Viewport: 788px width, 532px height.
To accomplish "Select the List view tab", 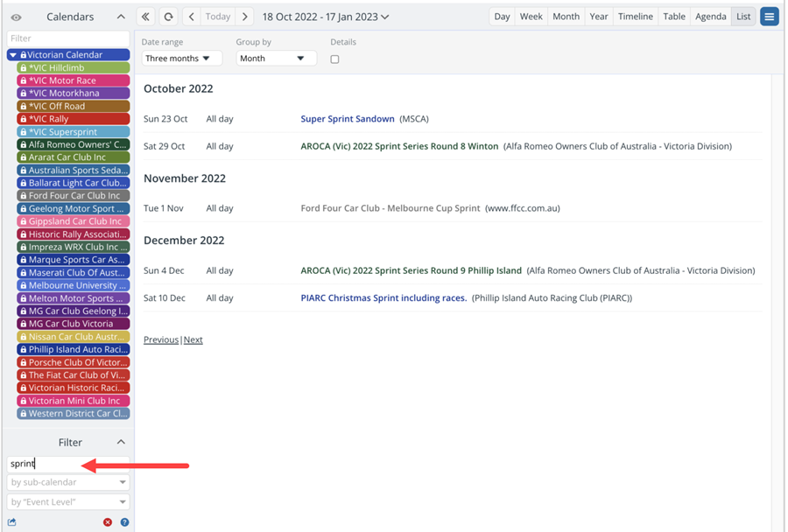I will coord(743,17).
